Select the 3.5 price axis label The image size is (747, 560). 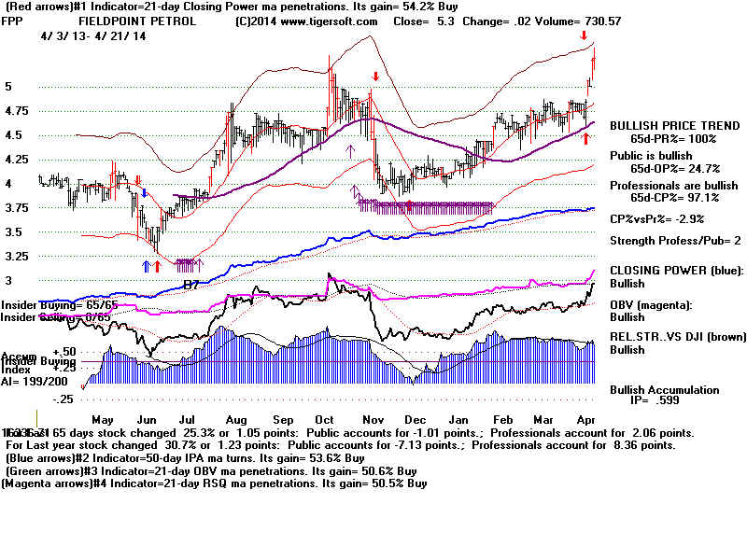coord(13,232)
